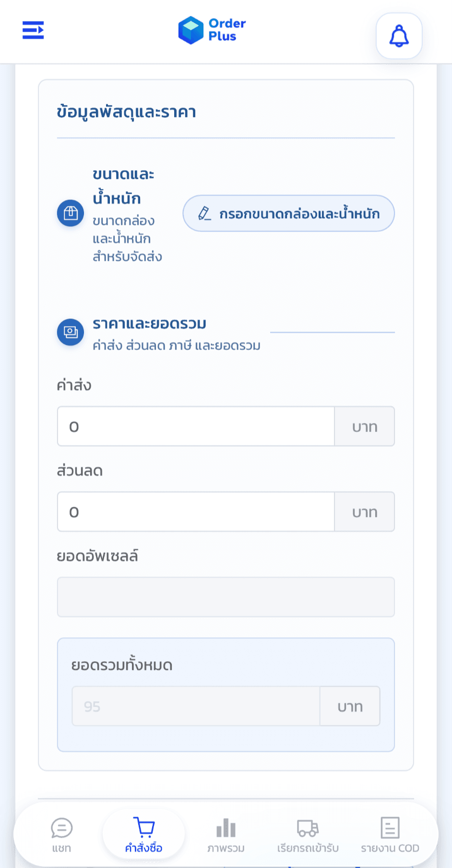The height and width of the screenshot is (868, 452).
Task: Click the ข้อมูลพัสดุและราคา section heading
Action: click(x=126, y=112)
